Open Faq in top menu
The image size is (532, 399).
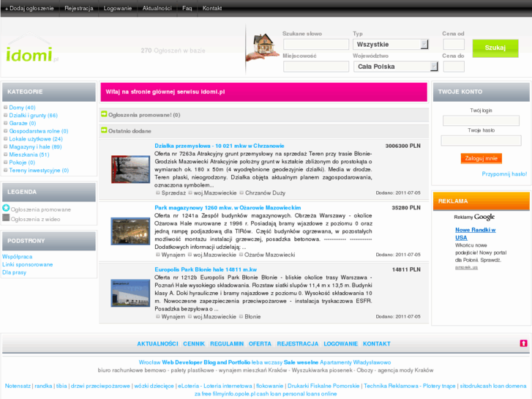tap(187, 8)
